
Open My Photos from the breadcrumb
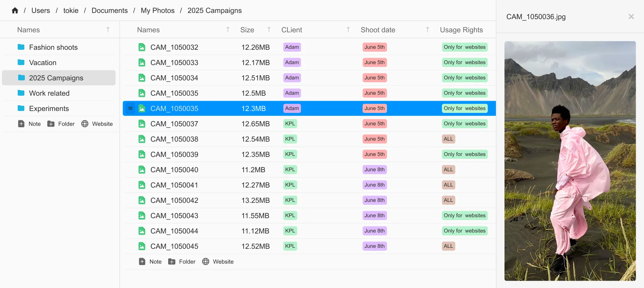pyautogui.click(x=158, y=10)
